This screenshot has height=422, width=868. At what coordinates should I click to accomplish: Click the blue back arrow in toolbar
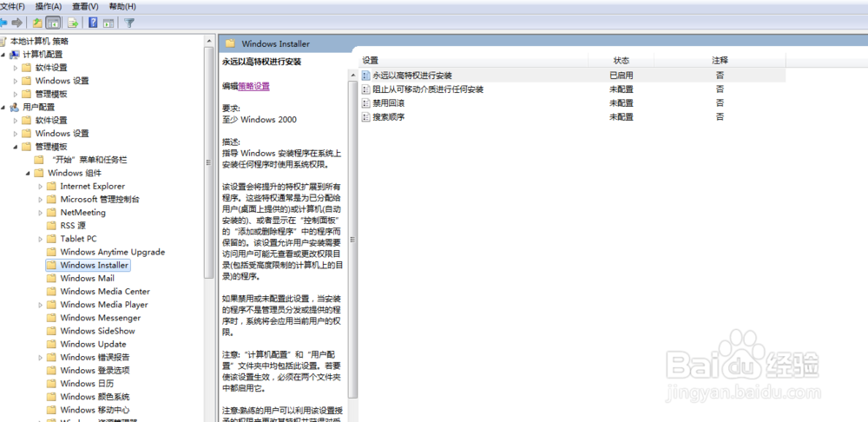3,23
